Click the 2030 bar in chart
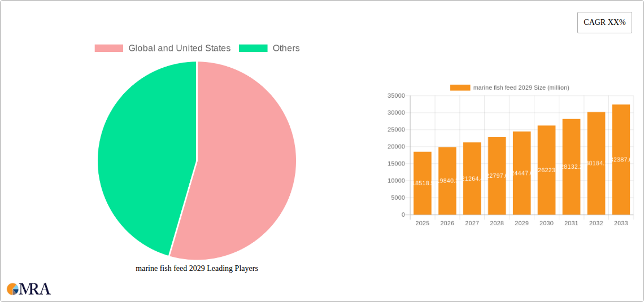This screenshot has height=302, width=644. click(546, 170)
